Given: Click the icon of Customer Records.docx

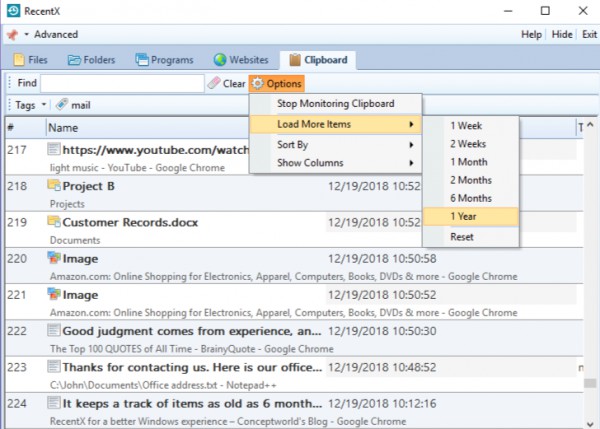Looking at the screenshot, I should [x=54, y=222].
